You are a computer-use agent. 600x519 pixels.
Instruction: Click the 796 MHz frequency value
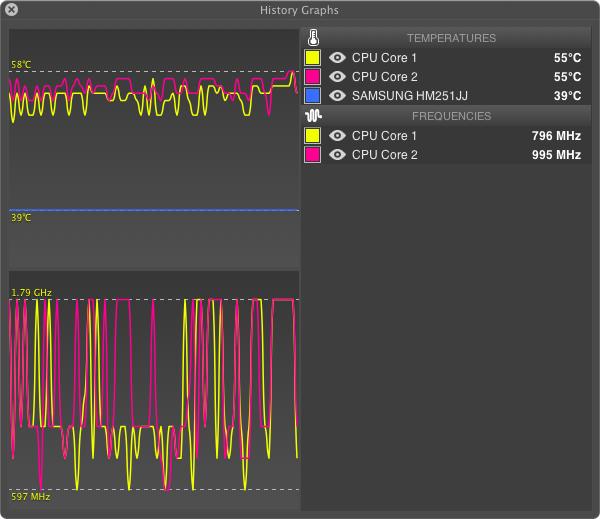tap(556, 135)
